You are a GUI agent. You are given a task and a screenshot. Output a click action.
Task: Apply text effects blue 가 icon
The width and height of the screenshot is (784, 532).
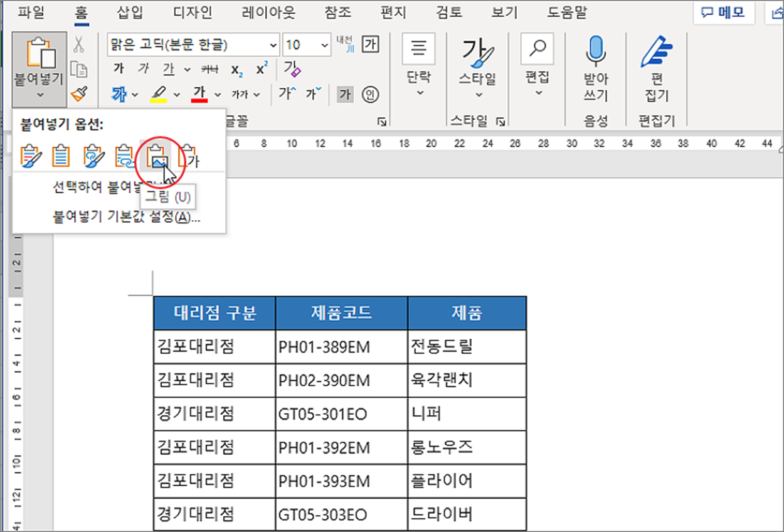pos(119,94)
